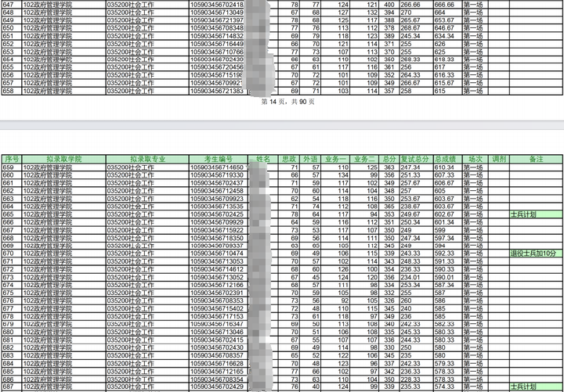Click candidate number 105903456713535

point(217,207)
